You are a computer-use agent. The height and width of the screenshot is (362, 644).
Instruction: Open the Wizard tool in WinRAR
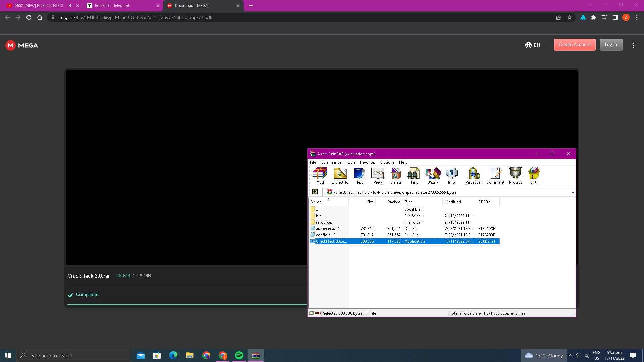pos(433,176)
